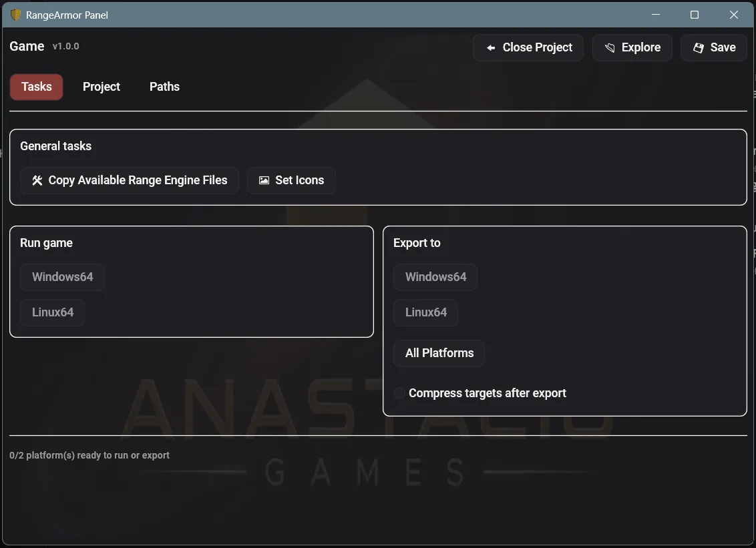
Task: Click the tools icon on Copy Engine Files
Action: click(x=37, y=180)
